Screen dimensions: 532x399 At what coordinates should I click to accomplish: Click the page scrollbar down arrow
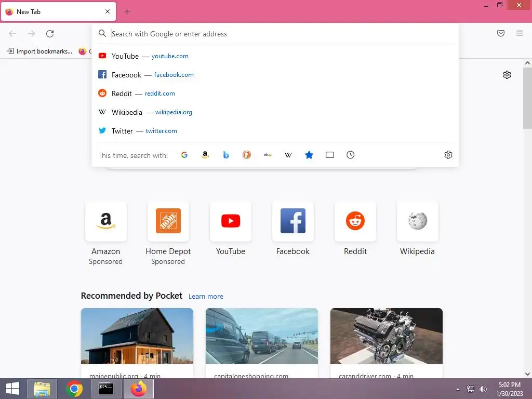pyautogui.click(x=527, y=374)
